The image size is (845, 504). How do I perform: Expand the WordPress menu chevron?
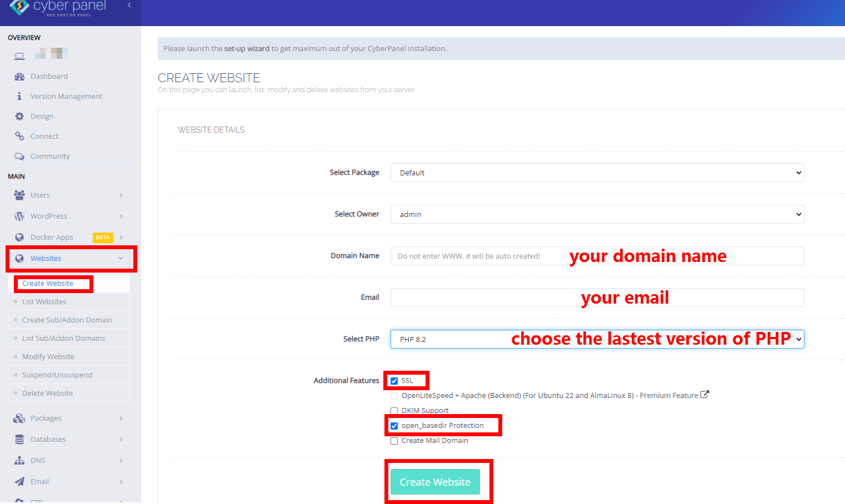tap(121, 216)
